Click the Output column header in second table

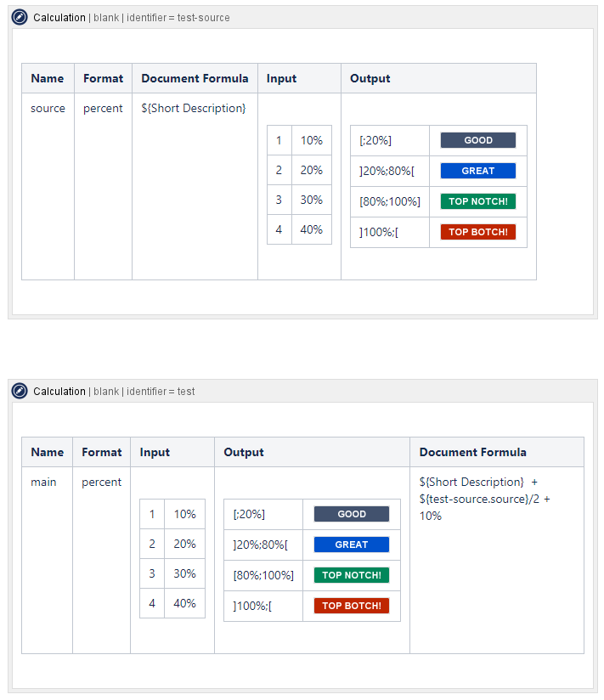(244, 452)
